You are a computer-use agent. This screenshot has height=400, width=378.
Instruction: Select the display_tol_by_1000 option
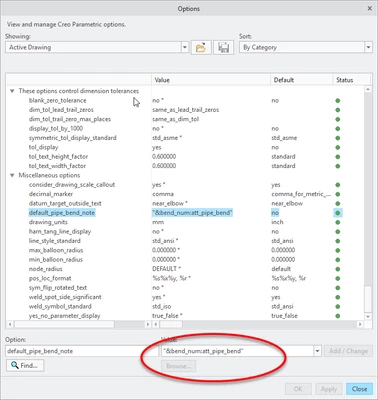pyautogui.click(x=56, y=129)
